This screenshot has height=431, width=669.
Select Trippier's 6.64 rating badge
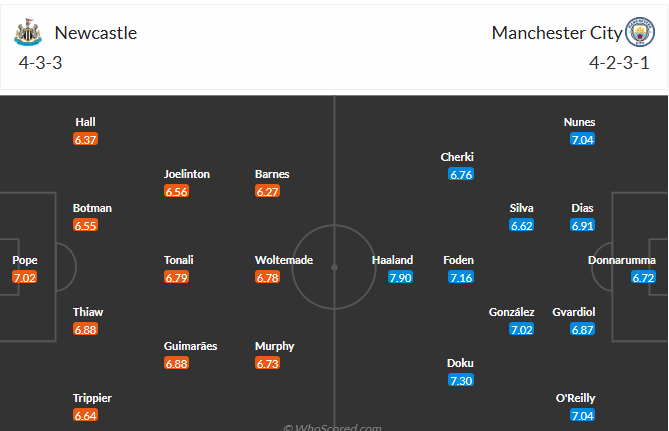click(86, 415)
